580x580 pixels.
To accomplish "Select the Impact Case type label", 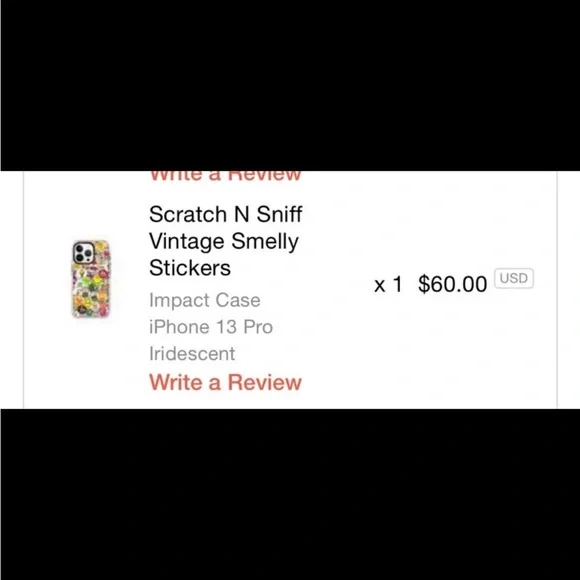I will [x=205, y=300].
